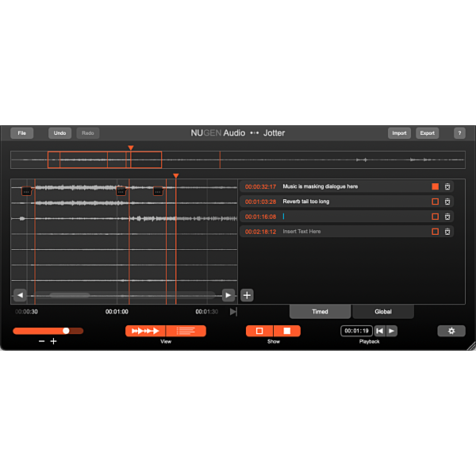The height and width of the screenshot is (476, 476).
Task: Show checked notes with the filled square button
Action: pos(287,331)
